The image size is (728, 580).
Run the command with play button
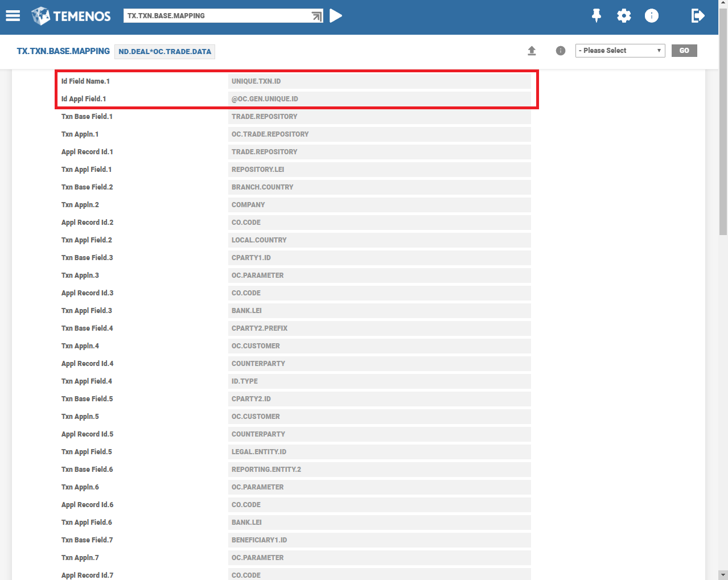pyautogui.click(x=336, y=16)
